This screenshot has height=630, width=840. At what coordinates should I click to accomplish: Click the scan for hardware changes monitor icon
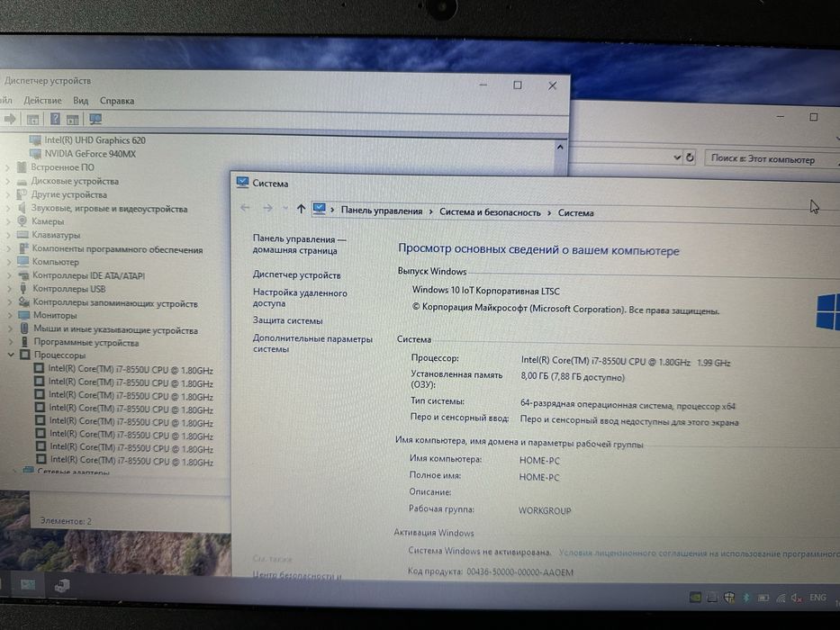pyautogui.click(x=95, y=119)
